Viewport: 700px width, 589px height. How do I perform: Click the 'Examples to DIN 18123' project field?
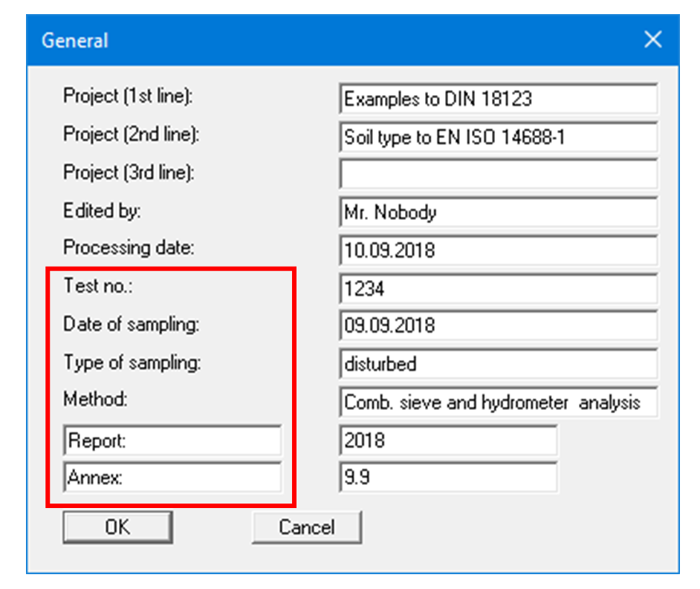[498, 99]
